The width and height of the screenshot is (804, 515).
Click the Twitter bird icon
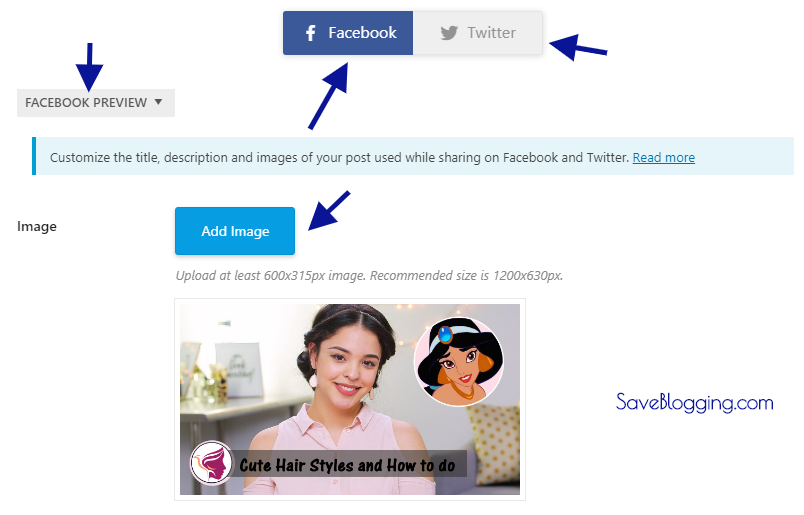449,33
